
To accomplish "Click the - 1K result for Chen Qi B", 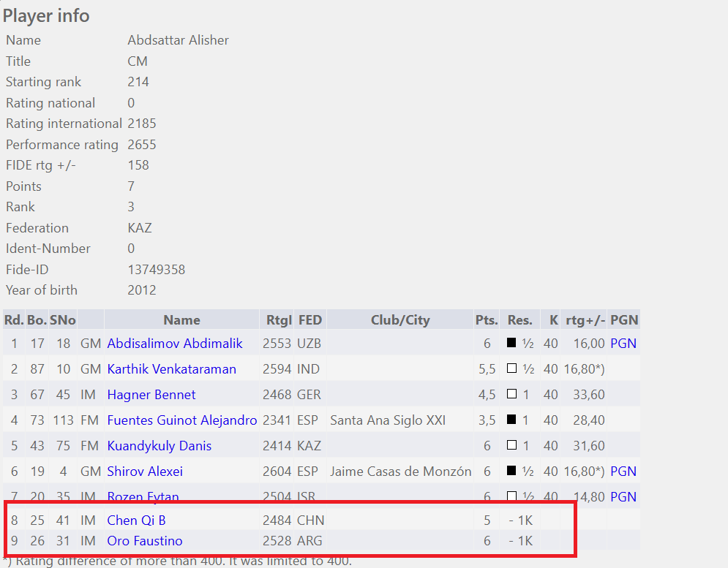I will pyautogui.click(x=520, y=520).
